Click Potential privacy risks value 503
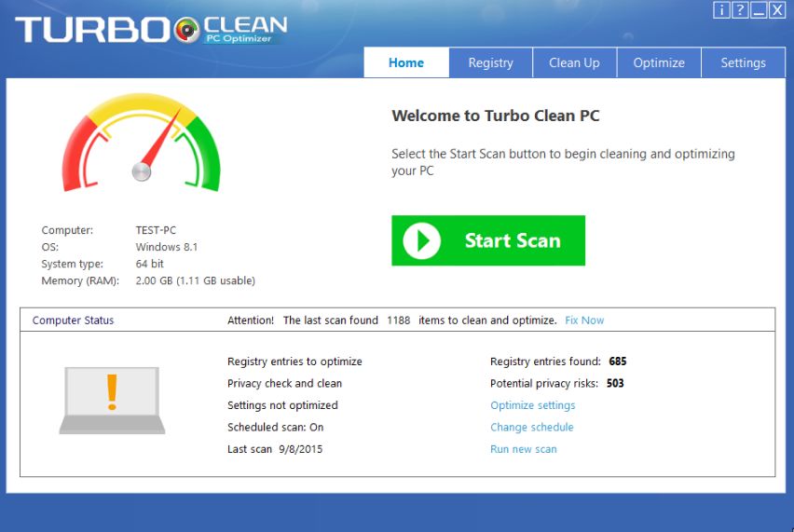The image size is (794, 532). tap(615, 383)
